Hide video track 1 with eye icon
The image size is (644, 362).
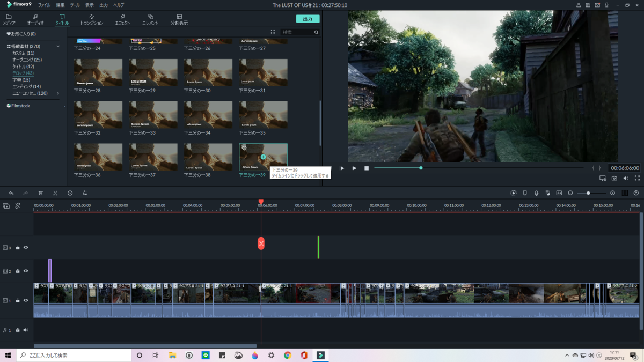coord(26,301)
